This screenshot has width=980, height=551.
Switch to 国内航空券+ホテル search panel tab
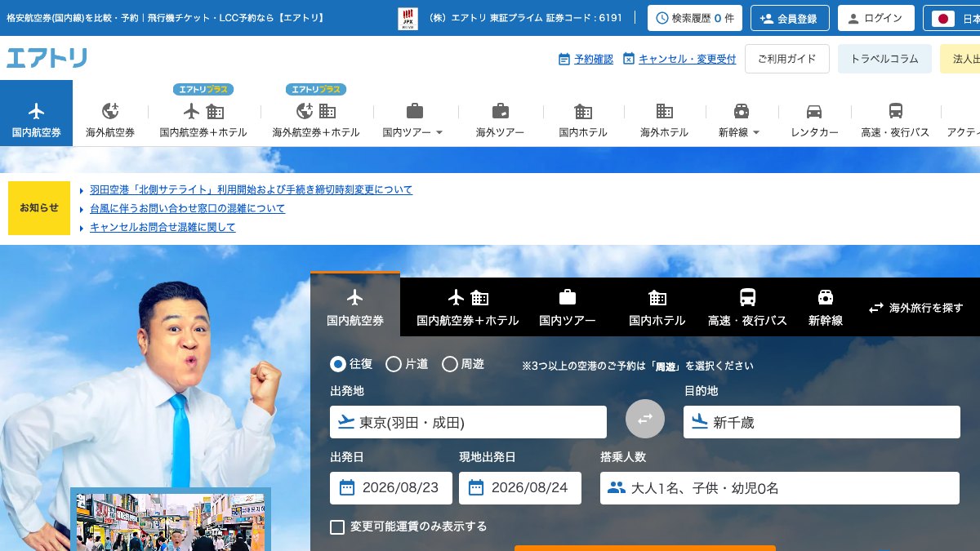(468, 307)
